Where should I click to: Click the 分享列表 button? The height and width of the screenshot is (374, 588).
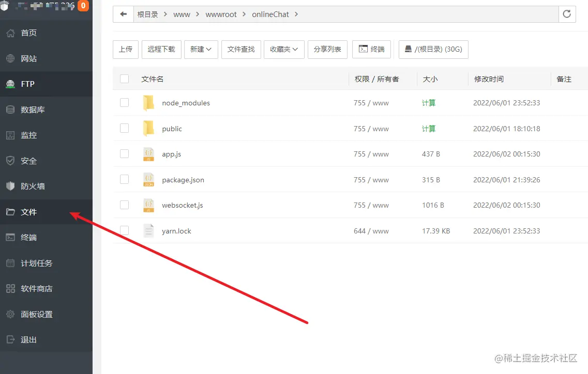point(327,50)
